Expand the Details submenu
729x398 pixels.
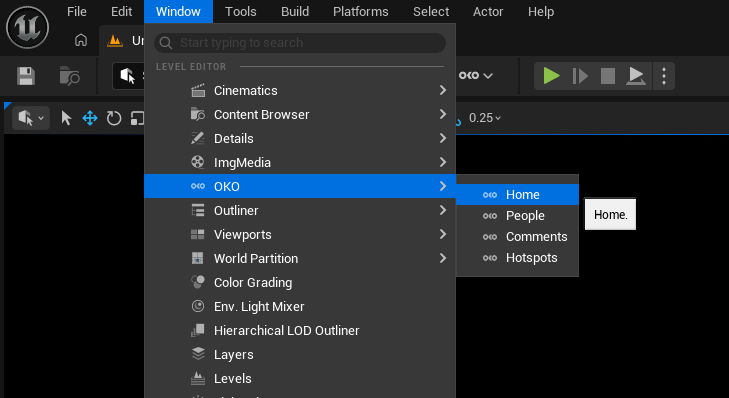[x=300, y=139]
